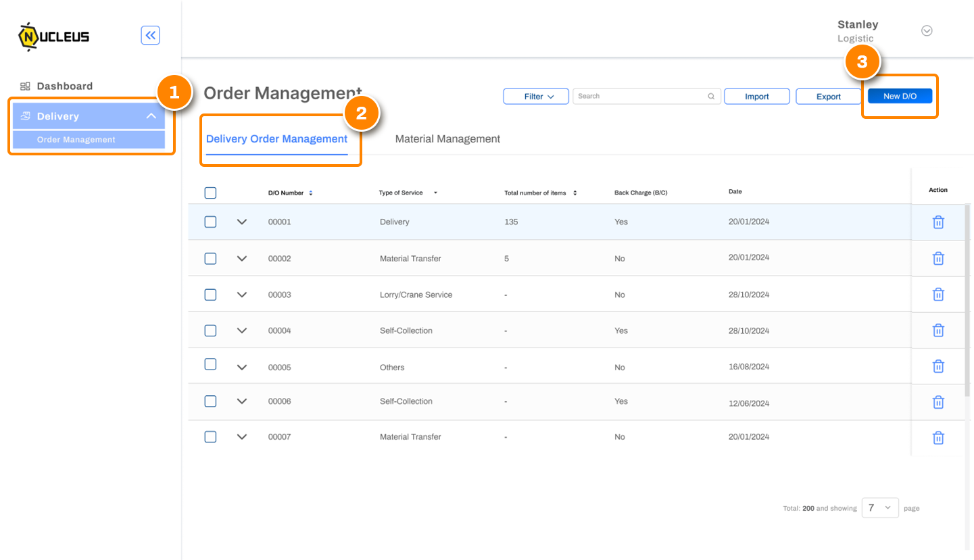The image size is (974, 560).
Task: Open Order Management submenu item
Action: (x=89, y=140)
